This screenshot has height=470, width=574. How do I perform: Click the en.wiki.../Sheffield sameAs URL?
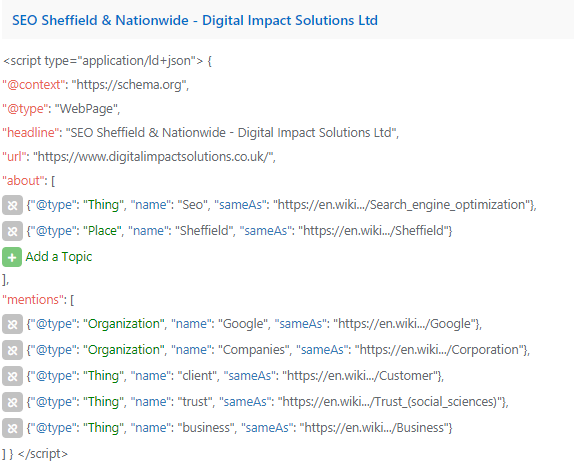click(373, 231)
